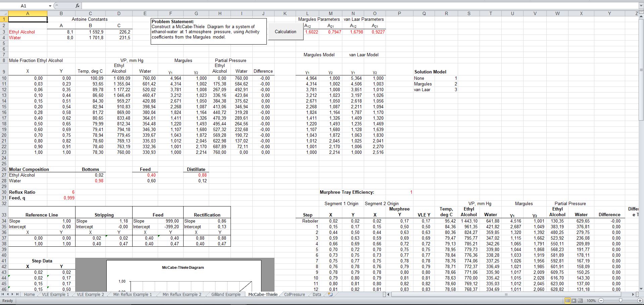
Task: Select row 10 header
Action: [x=4, y=78]
